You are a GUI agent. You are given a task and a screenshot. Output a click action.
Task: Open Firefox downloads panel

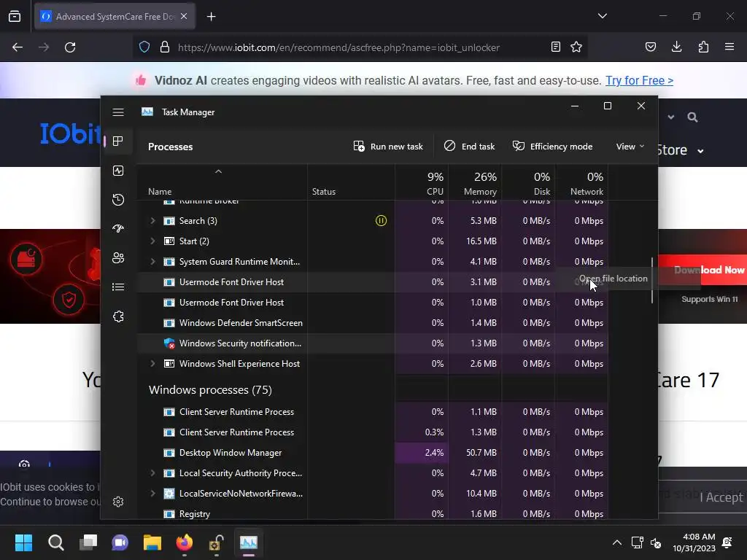(676, 47)
